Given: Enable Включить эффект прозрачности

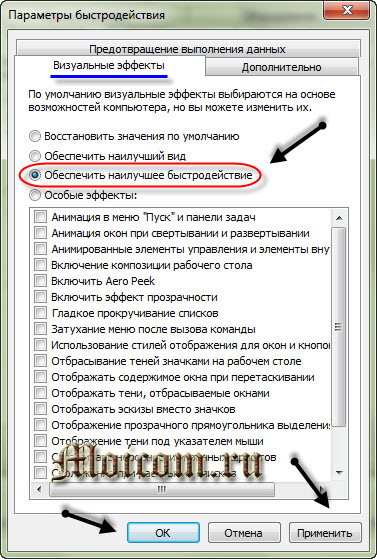Looking at the screenshot, I should point(40,297).
